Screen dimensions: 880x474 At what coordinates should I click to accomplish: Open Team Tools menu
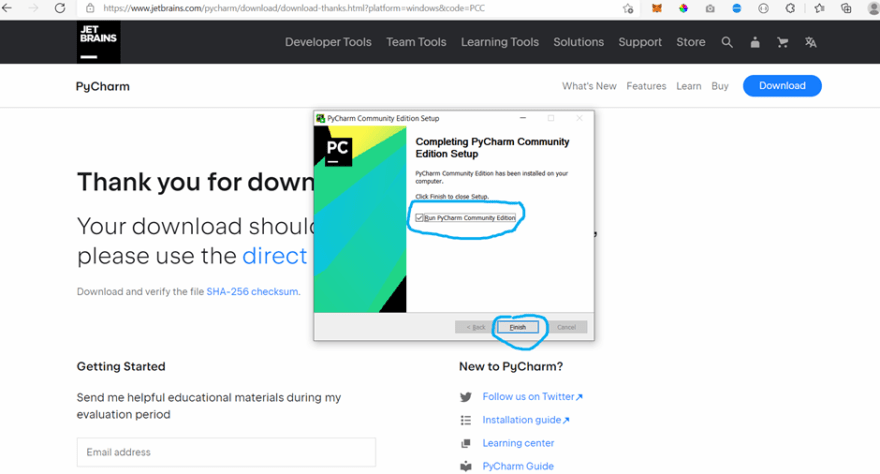pyautogui.click(x=416, y=42)
